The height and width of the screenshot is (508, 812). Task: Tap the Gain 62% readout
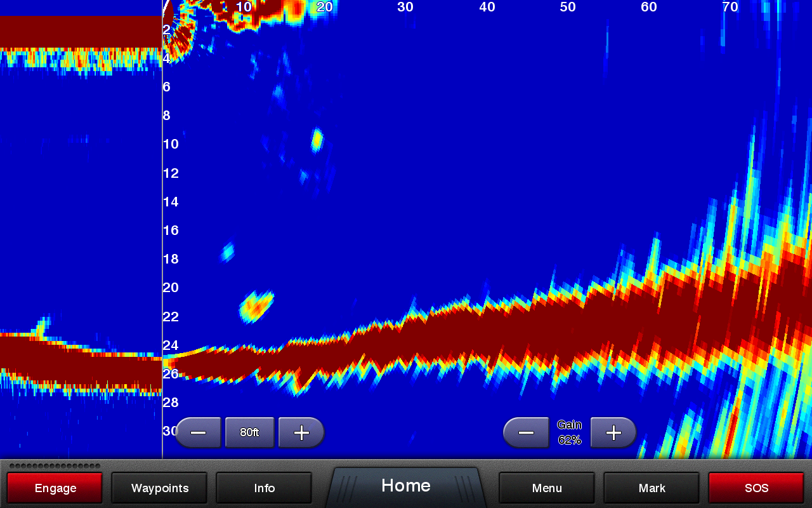[569, 432]
